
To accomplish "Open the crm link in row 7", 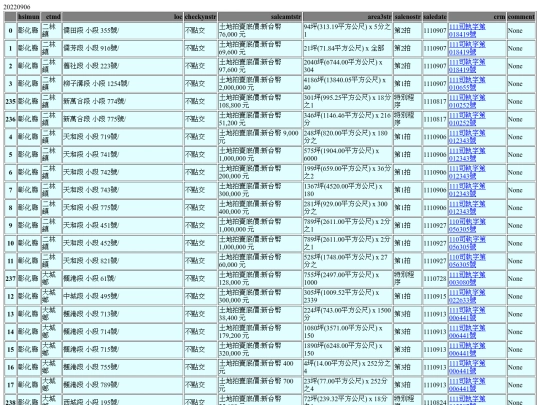I will (467, 190).
